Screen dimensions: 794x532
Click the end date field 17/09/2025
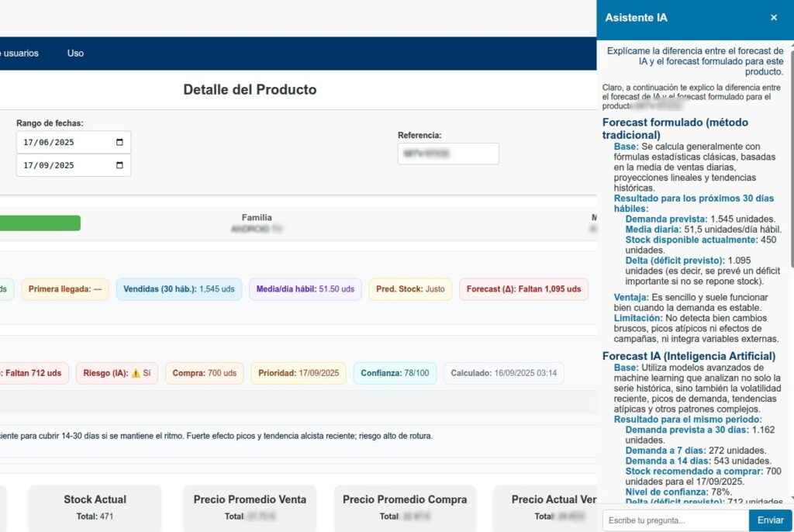point(66,166)
